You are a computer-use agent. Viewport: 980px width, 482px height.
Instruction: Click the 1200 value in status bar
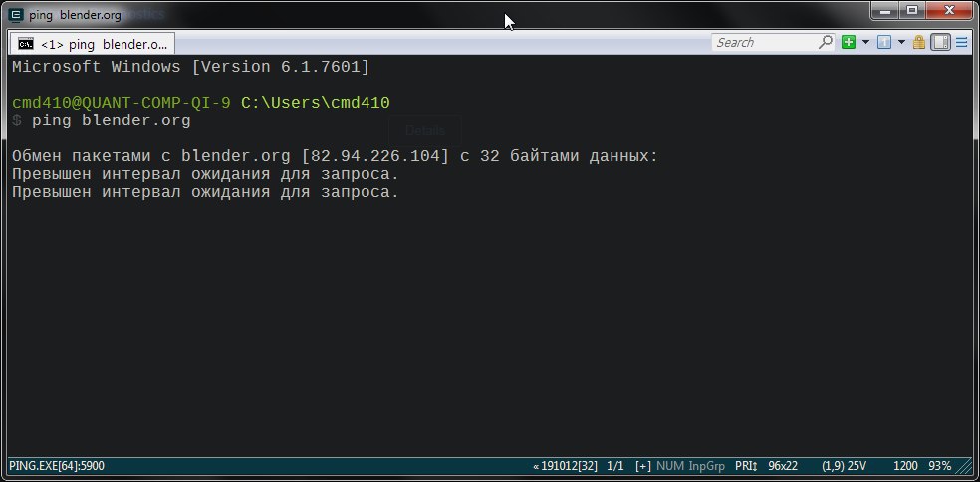pyautogui.click(x=905, y=466)
